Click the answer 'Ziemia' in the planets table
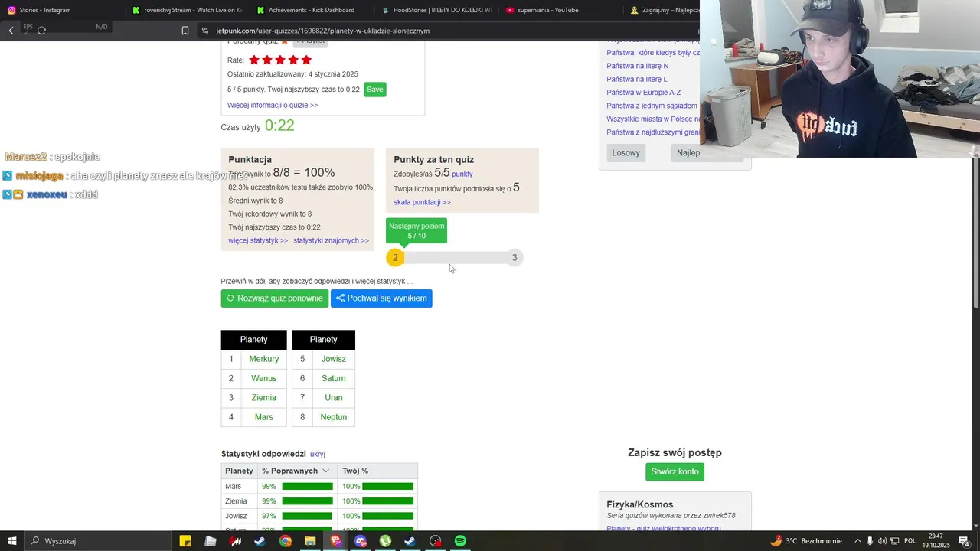Screen dimensions: 980x551 click(264, 398)
